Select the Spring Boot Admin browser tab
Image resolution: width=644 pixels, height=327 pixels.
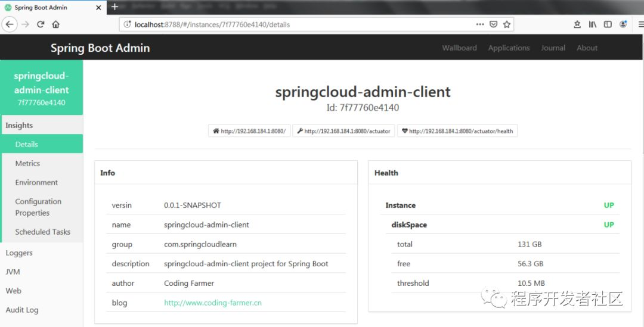pos(54,7)
